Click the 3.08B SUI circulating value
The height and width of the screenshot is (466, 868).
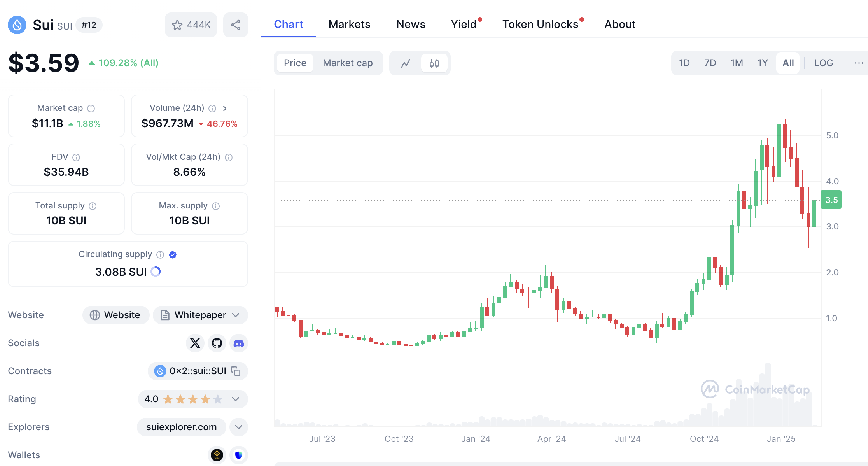(121, 272)
